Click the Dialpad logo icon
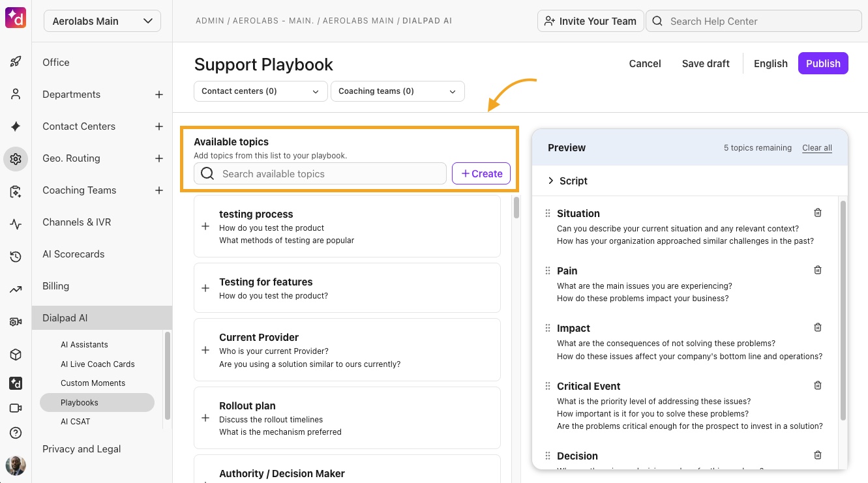 [16, 18]
